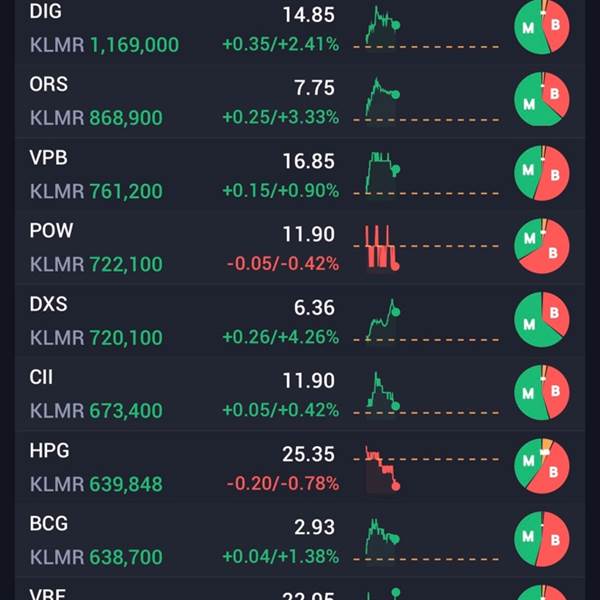Open the HPG buy/sell pie chart

[541, 466]
